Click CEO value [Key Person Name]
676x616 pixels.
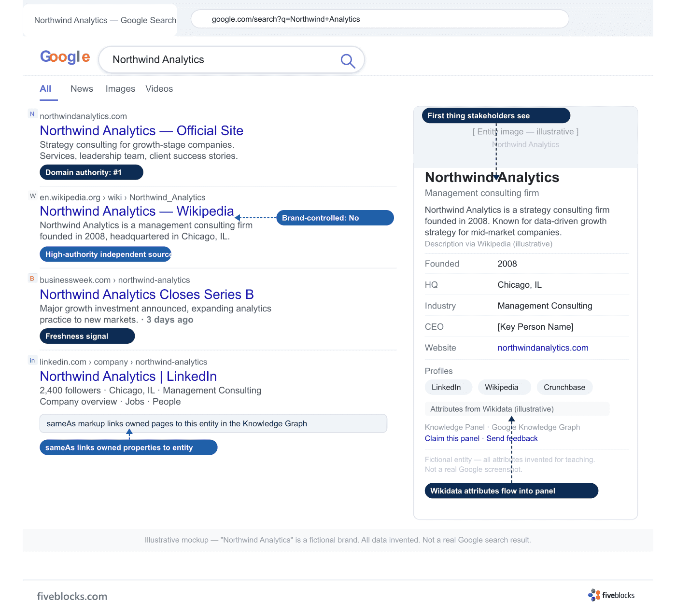(x=535, y=327)
